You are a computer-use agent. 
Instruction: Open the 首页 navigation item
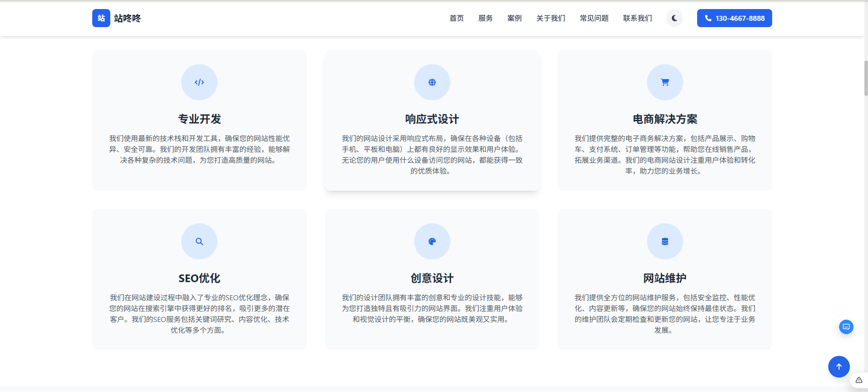(x=456, y=18)
